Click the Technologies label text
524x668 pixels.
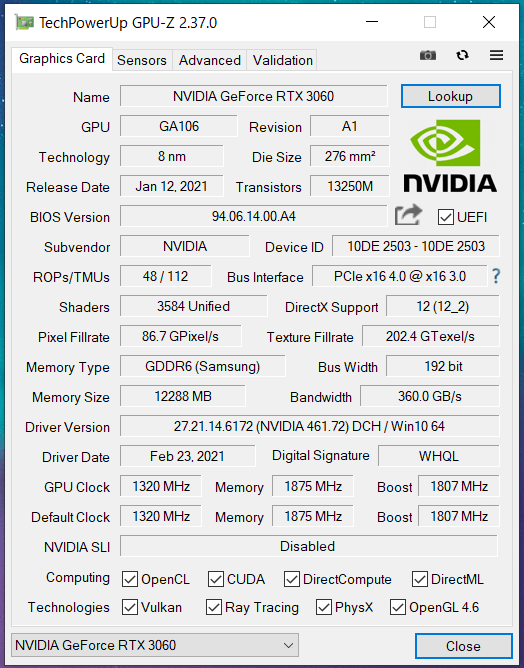click(x=69, y=608)
